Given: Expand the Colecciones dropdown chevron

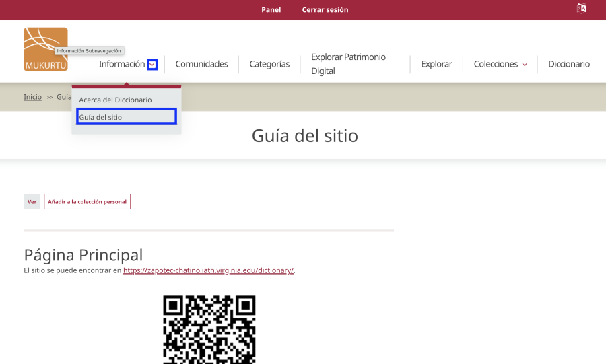Looking at the screenshot, I should [x=525, y=65].
